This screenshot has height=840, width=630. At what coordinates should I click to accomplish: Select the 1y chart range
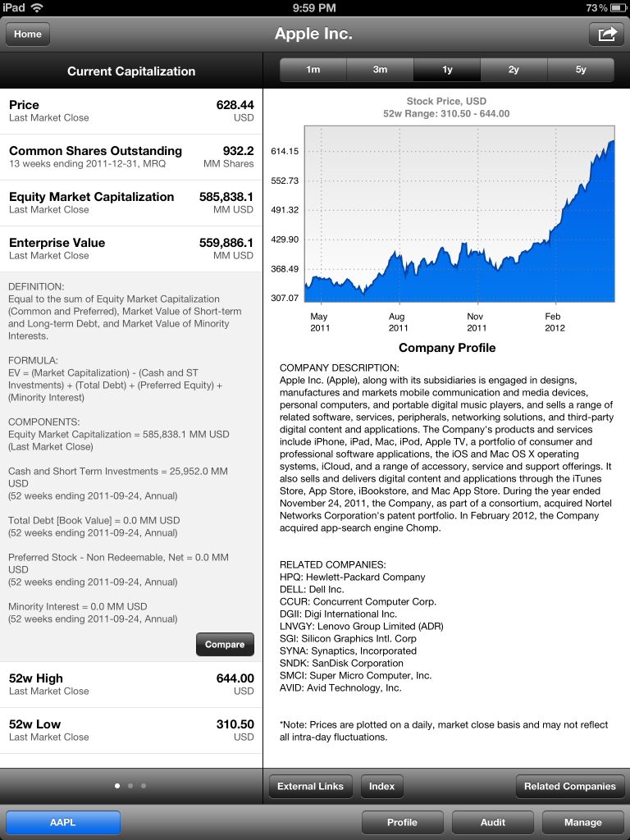point(447,70)
